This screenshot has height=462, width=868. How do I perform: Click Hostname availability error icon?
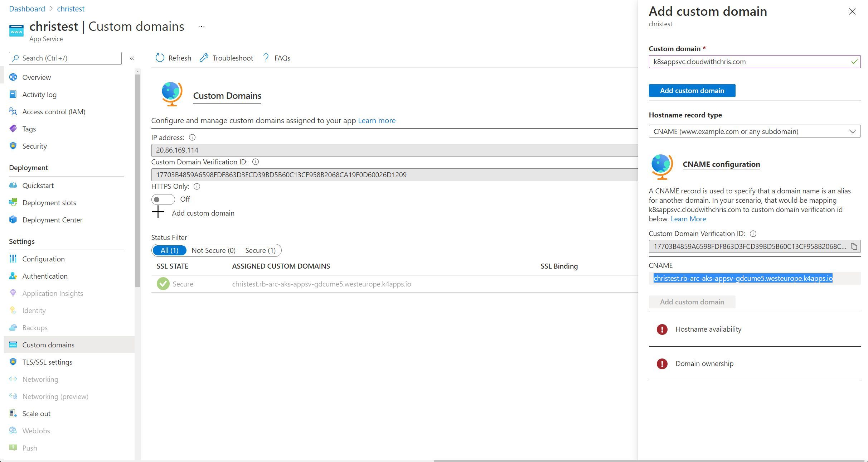click(662, 329)
